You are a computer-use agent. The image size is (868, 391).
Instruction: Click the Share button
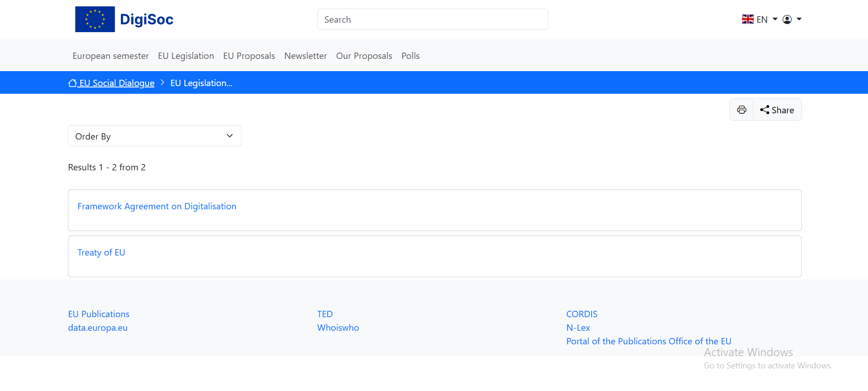click(x=777, y=110)
